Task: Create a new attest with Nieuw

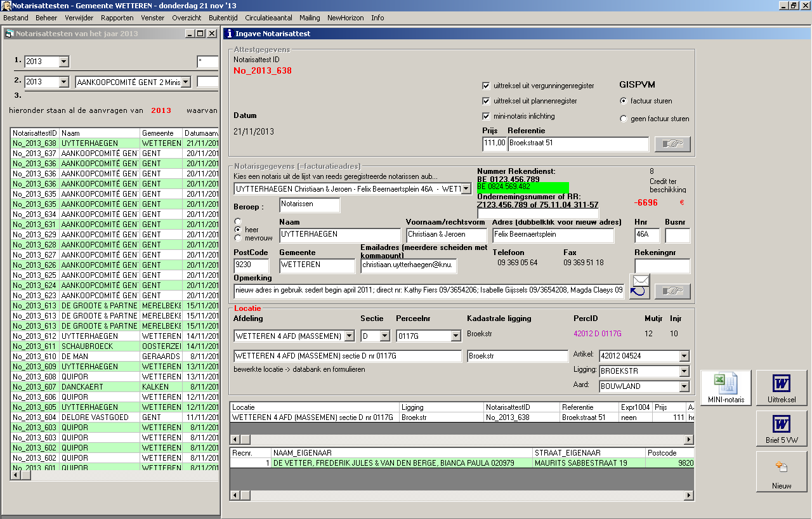Action: point(782,471)
